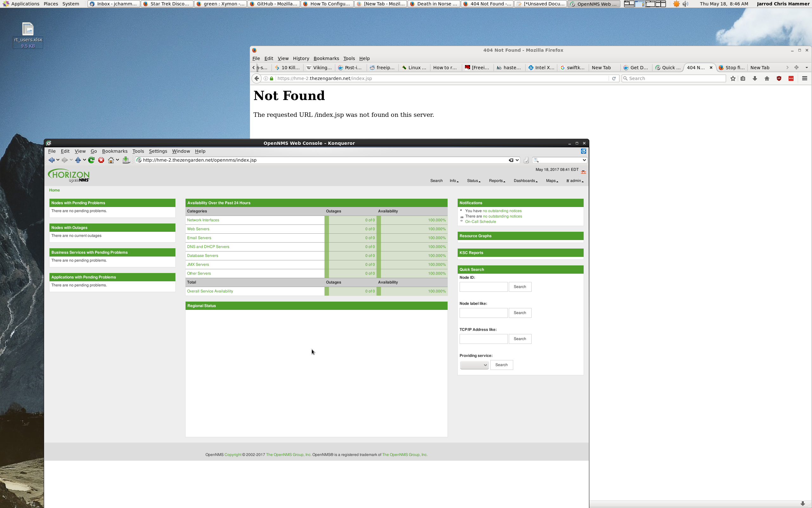Screen dimensions: 812x508
Task: Expand Konqueror location bar history dropdown
Action: click(517, 160)
